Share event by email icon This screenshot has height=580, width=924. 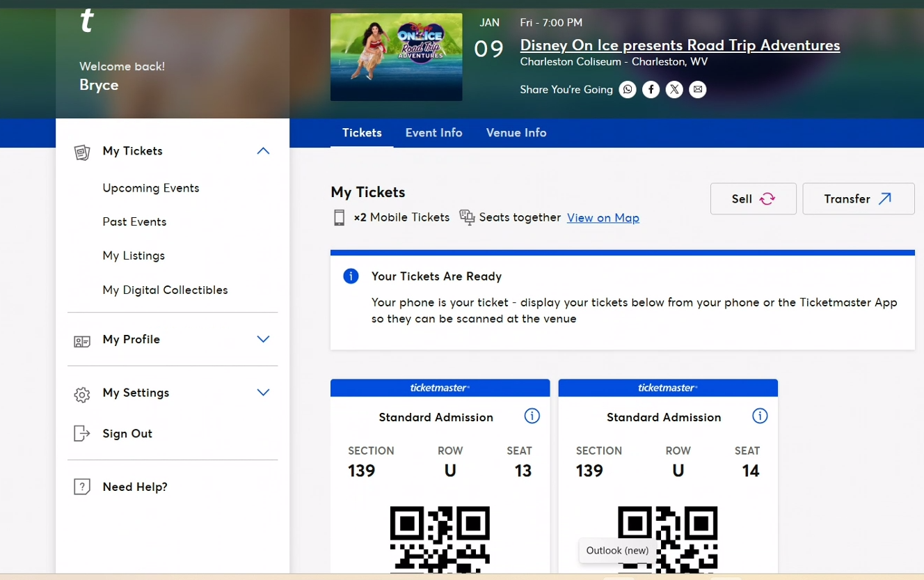(x=698, y=89)
